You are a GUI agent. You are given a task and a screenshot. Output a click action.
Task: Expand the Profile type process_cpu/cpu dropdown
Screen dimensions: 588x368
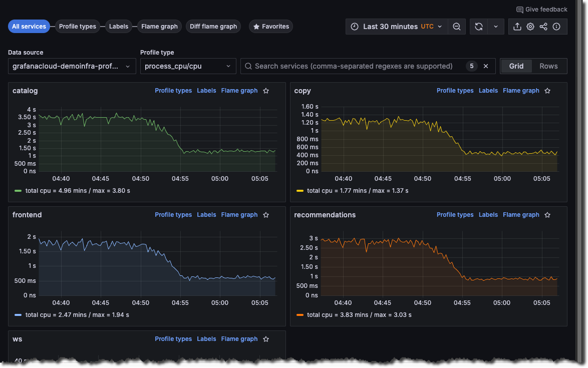point(188,66)
